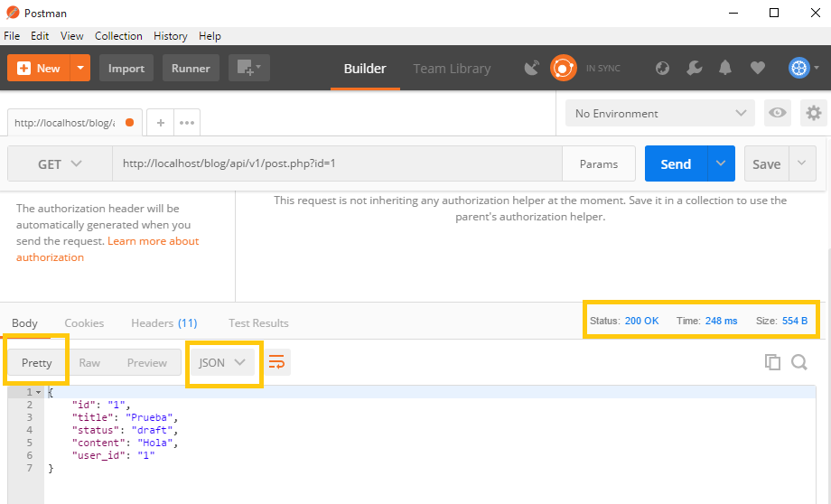Click the "draft" status value in response
Screen dimensions: 831x504
click(x=152, y=430)
